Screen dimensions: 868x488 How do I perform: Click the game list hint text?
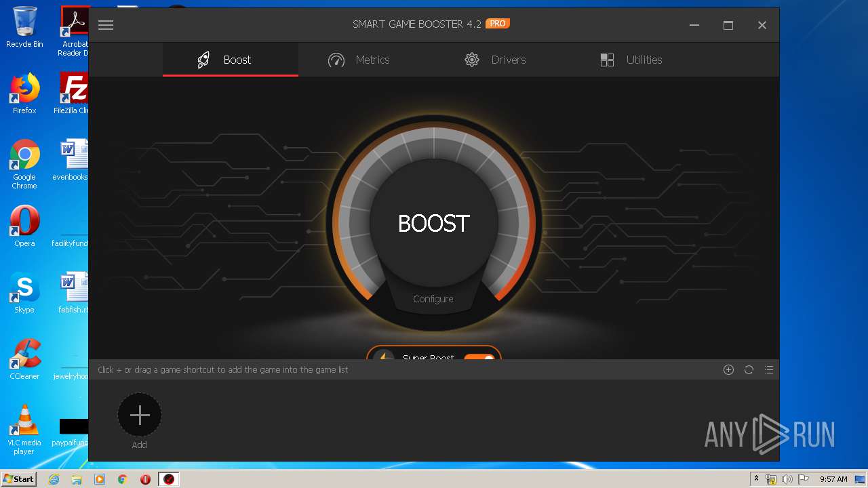click(223, 370)
